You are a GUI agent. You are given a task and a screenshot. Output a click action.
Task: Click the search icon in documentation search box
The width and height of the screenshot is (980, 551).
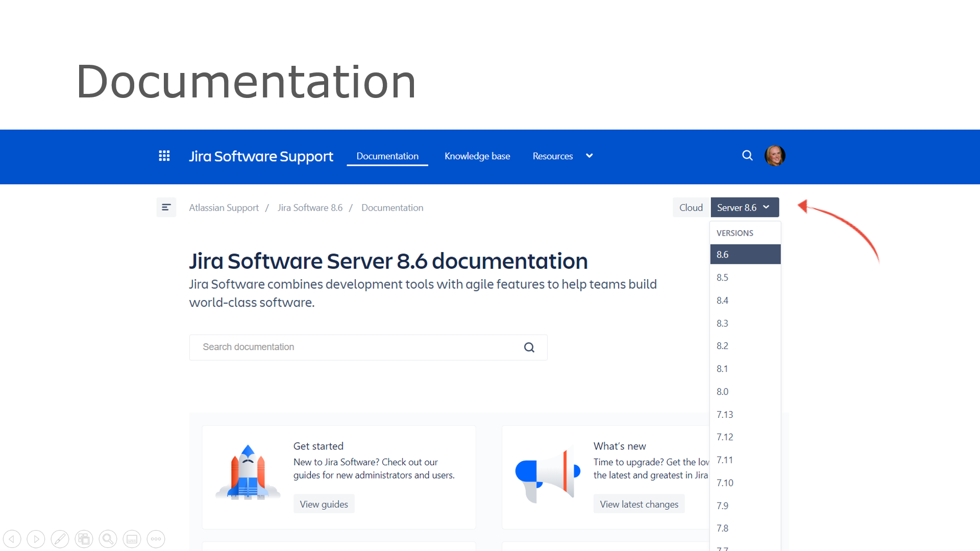(529, 347)
